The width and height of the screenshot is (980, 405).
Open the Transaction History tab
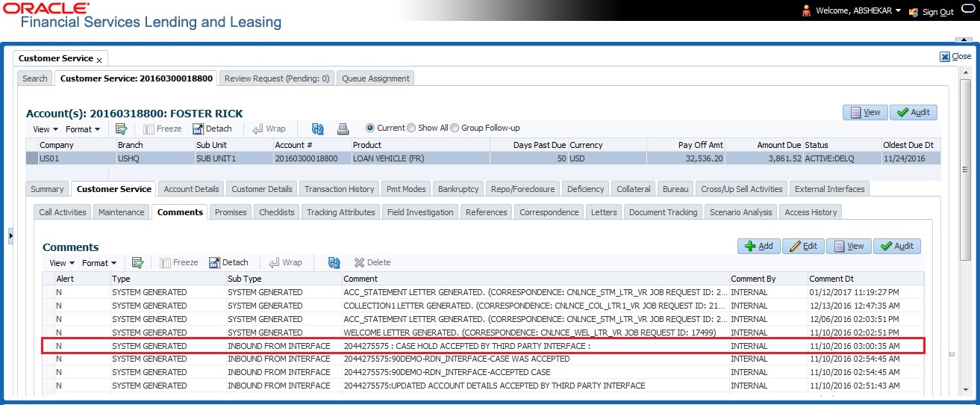(x=339, y=189)
